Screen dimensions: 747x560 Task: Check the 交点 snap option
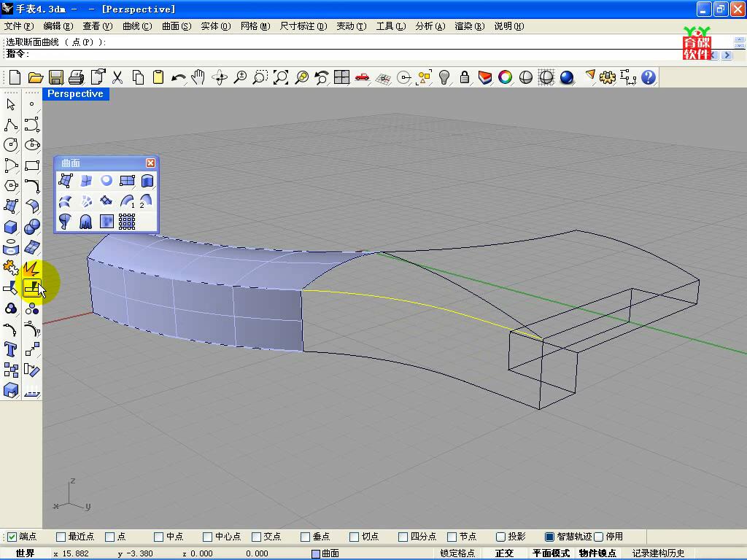tap(256, 537)
